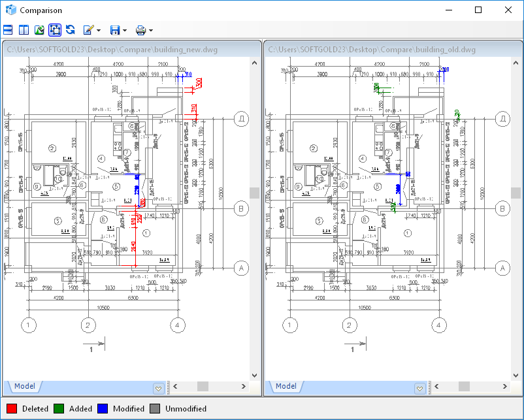Screen dimensions: 524x420
Task: Click the red Deleted color swatch
Action: pyautogui.click(x=10, y=409)
